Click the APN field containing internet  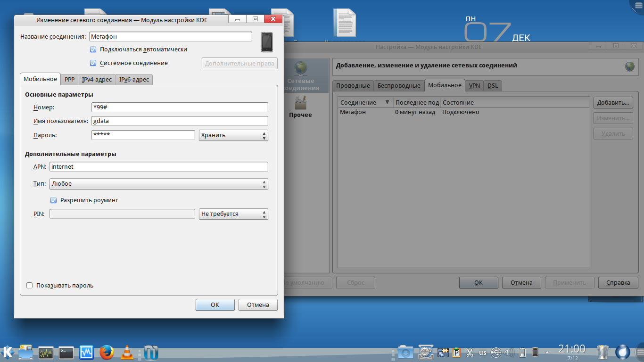point(159,167)
